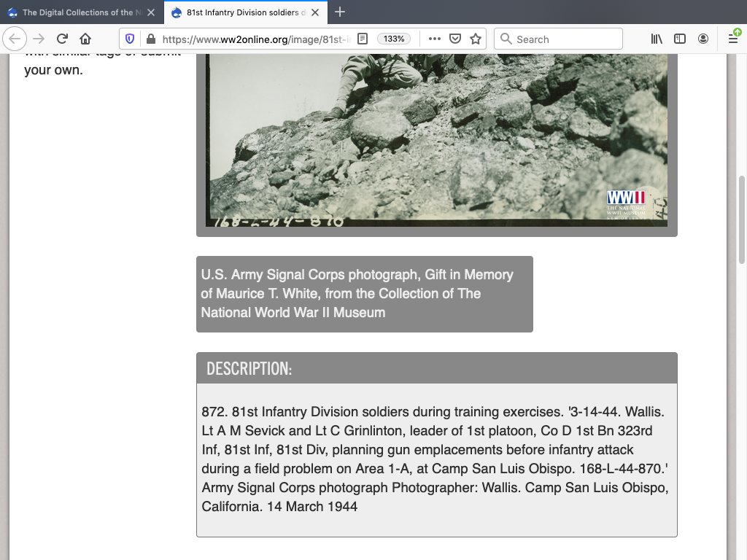Viewport: 747px width, 560px height.
Task: Toggle the sidebar panel
Action: [680, 39]
